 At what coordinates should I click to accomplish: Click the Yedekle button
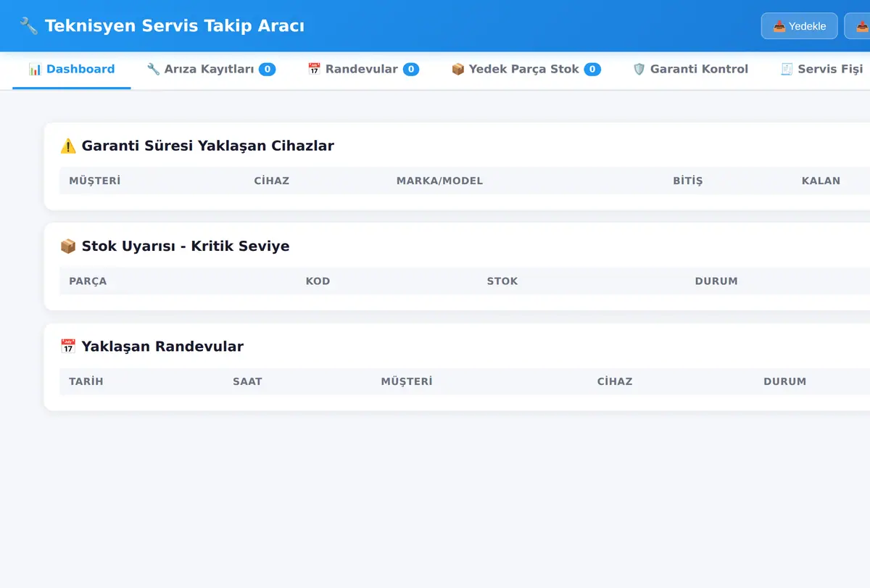pyautogui.click(x=800, y=26)
